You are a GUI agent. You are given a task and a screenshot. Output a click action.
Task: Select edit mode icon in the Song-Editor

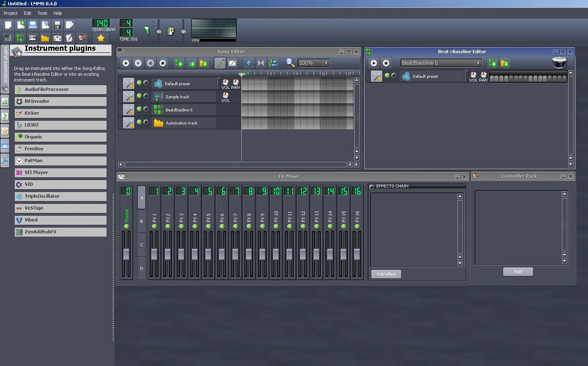(232, 63)
